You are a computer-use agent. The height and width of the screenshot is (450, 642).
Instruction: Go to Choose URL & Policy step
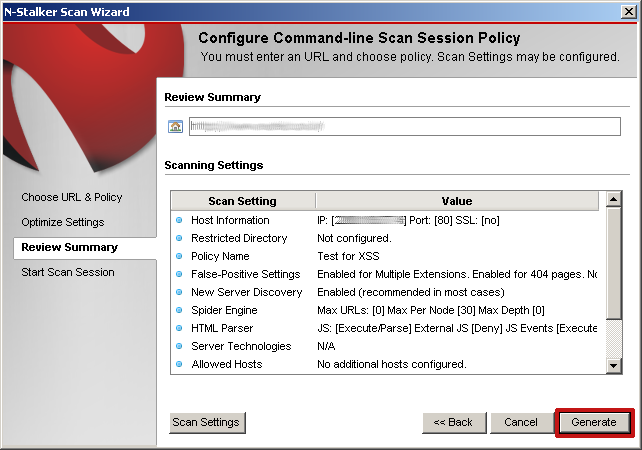(72, 197)
